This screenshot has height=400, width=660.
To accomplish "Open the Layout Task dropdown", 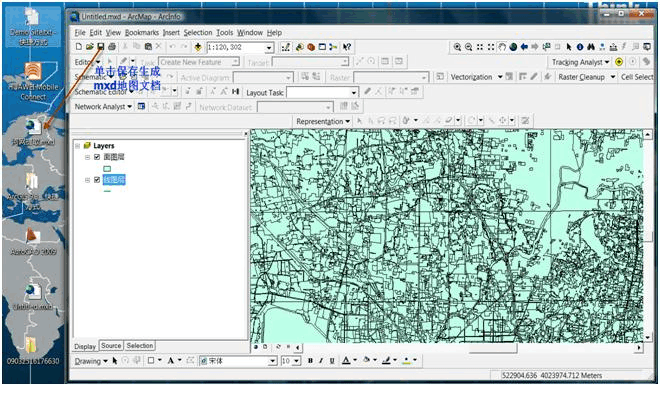I will (354, 93).
